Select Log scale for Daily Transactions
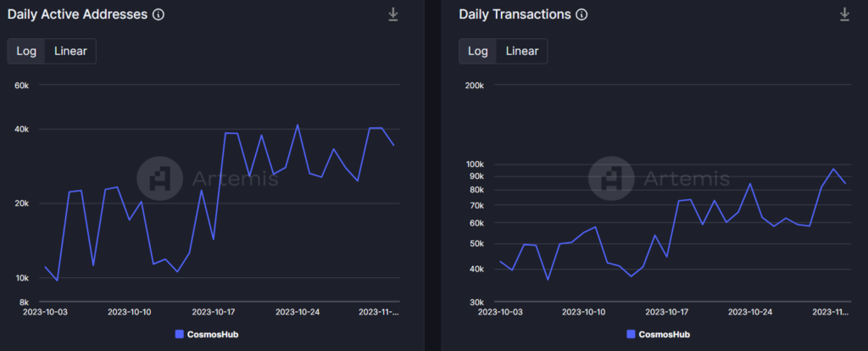This screenshot has height=351, width=868. pyautogui.click(x=477, y=51)
